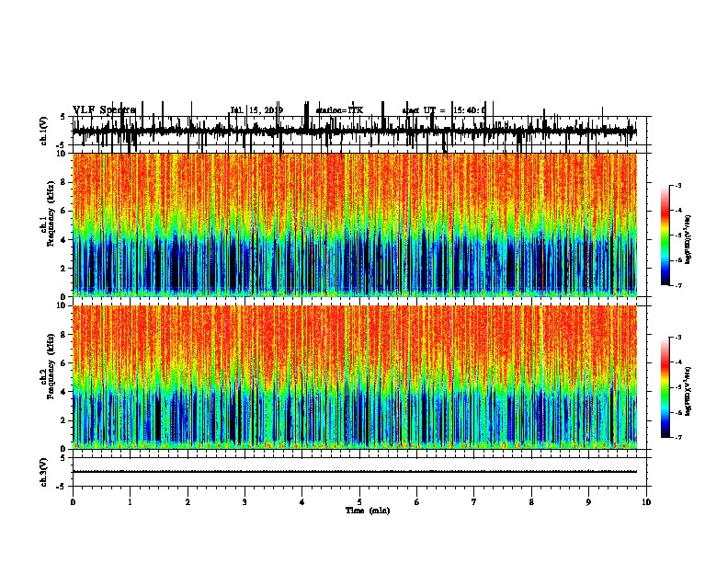Click the '-7' tick on ch.2 colorbar
728x563 pixels.
(678, 438)
